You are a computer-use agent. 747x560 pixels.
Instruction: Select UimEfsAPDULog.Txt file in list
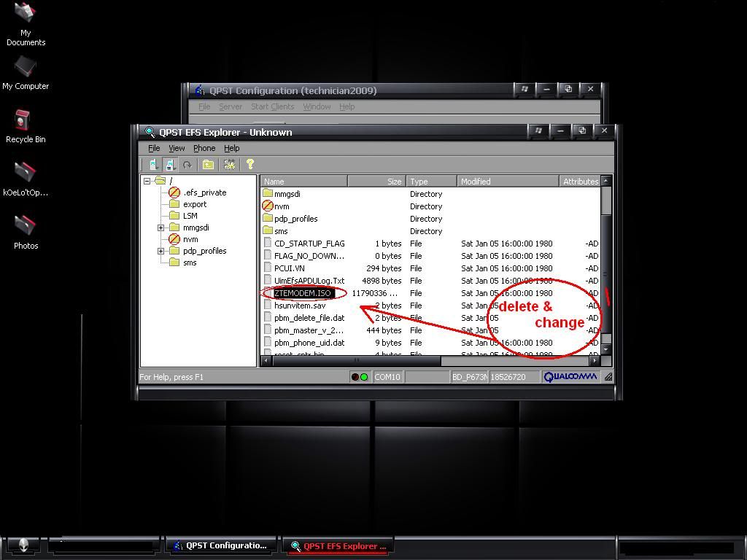[x=309, y=281]
